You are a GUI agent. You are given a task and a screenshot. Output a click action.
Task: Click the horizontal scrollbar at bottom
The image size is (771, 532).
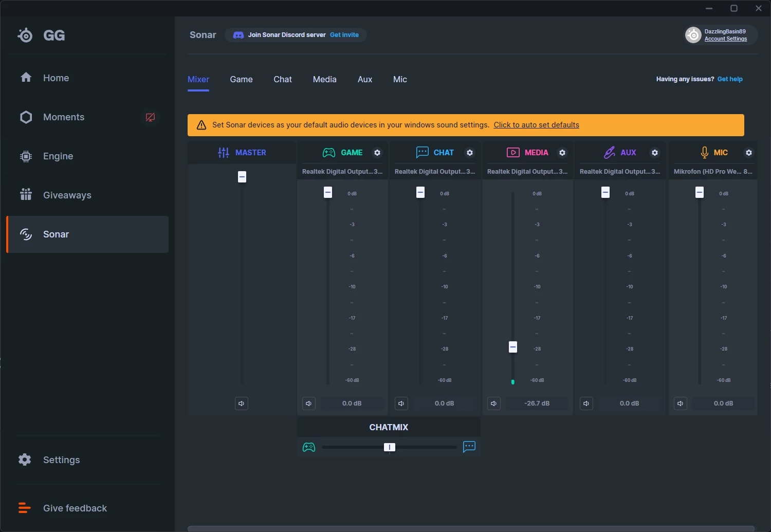[471, 528]
